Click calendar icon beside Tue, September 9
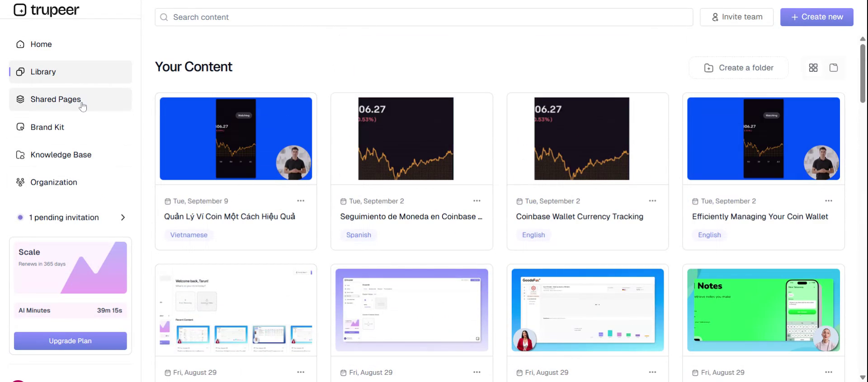The image size is (868, 382). [x=168, y=201]
